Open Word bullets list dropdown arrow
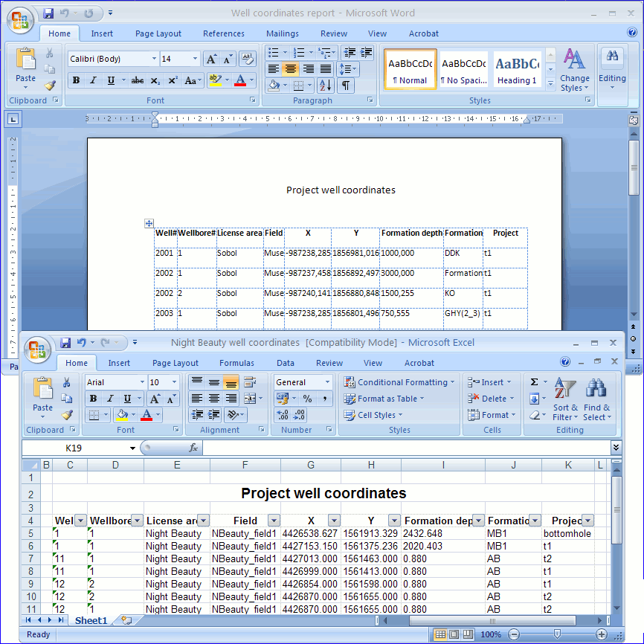644x644 pixels. pos(285,53)
